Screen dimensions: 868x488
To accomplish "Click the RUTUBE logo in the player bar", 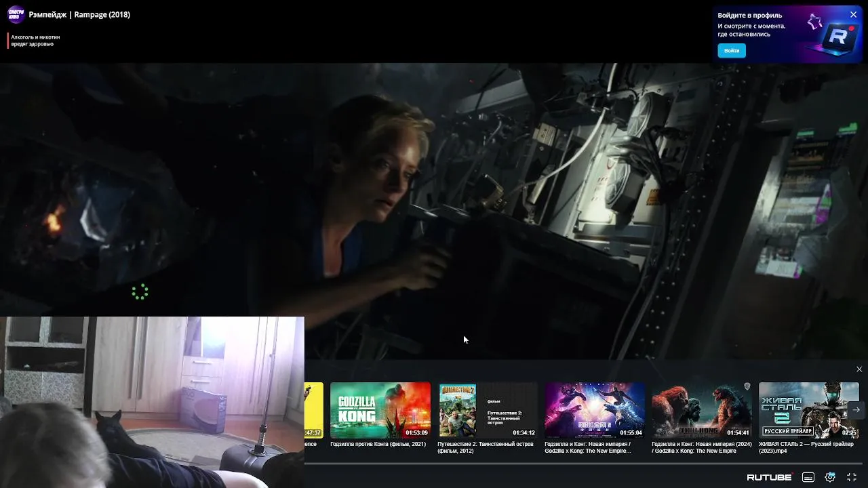I will [x=770, y=477].
